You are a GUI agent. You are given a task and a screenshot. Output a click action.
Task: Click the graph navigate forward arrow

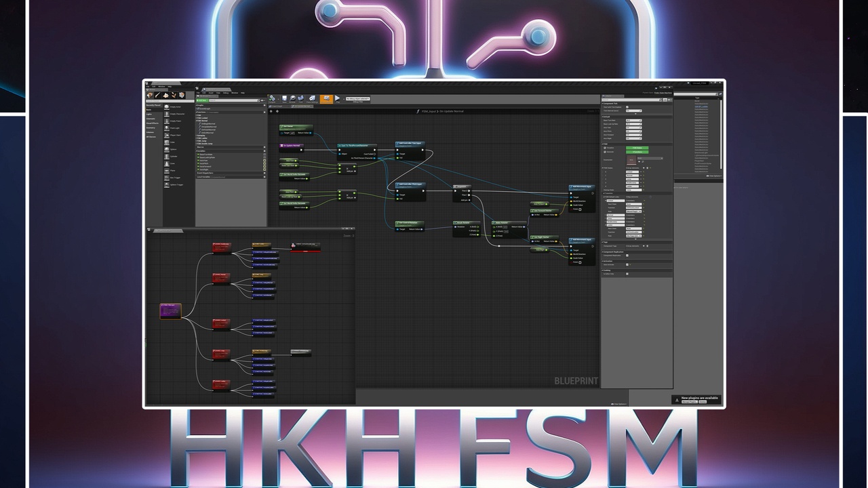pyautogui.click(x=277, y=111)
